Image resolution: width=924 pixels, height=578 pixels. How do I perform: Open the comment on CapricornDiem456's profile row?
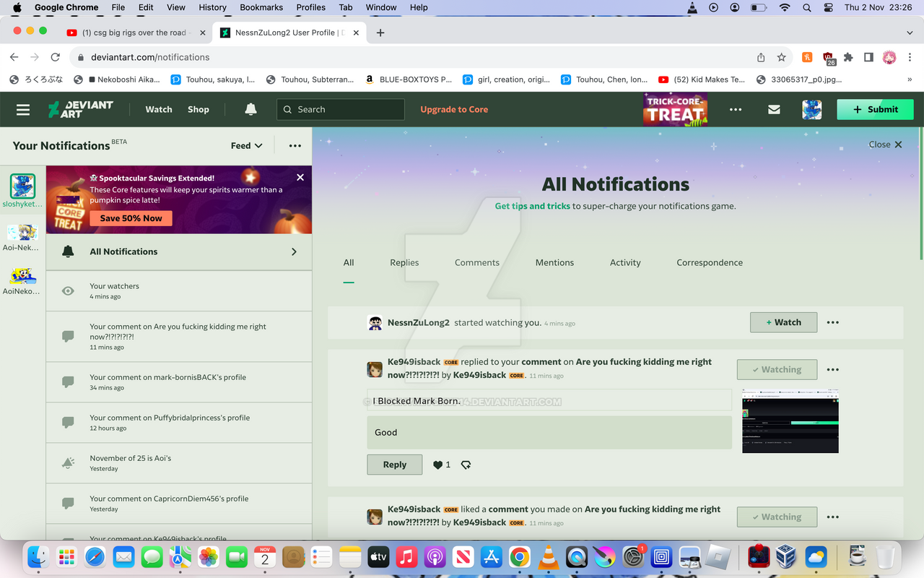click(179, 504)
